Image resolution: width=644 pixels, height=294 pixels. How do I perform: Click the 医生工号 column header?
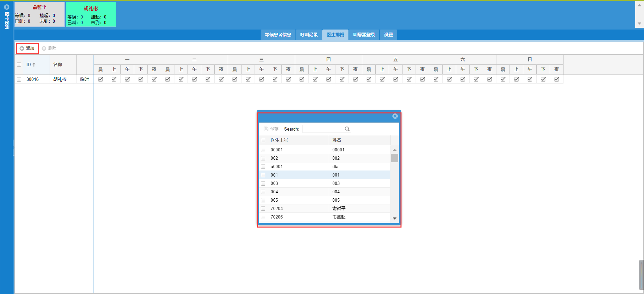[298, 140]
